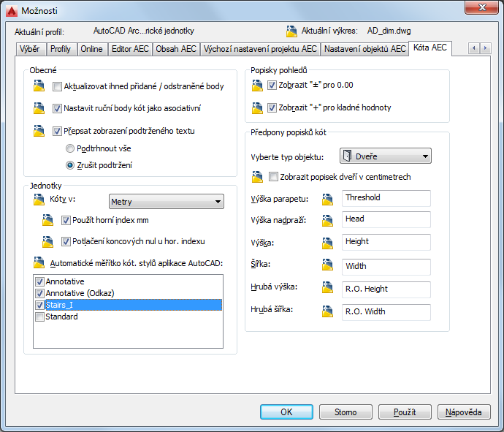The height and width of the screenshot is (432, 504).
Task: Open Obsah AEC tab
Action: coord(176,49)
